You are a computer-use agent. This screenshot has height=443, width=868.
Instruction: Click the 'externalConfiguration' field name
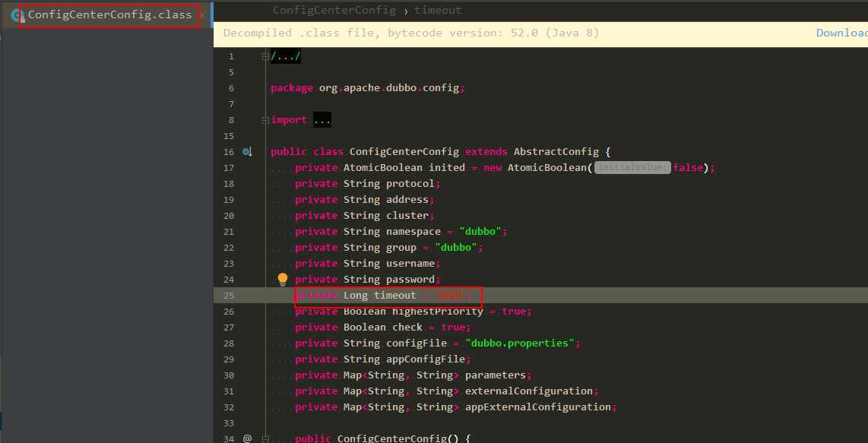[529, 391]
